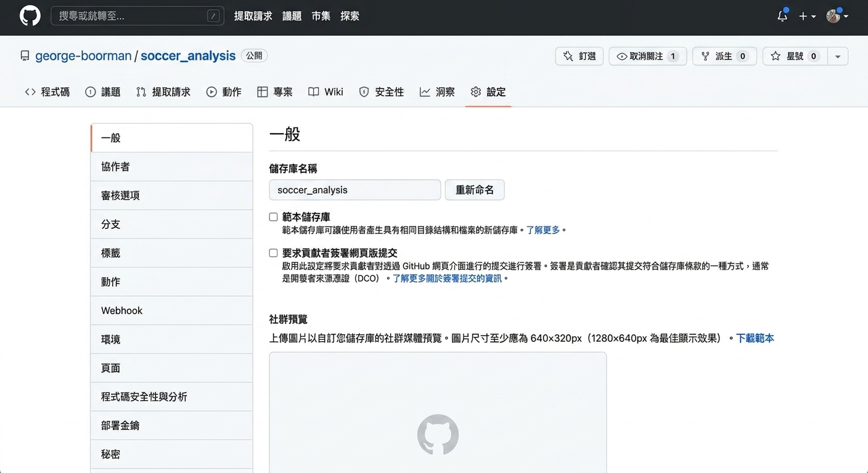Expand the dropdown arrow next to 星號
Viewport: 868px width, 473px height.
(837, 56)
